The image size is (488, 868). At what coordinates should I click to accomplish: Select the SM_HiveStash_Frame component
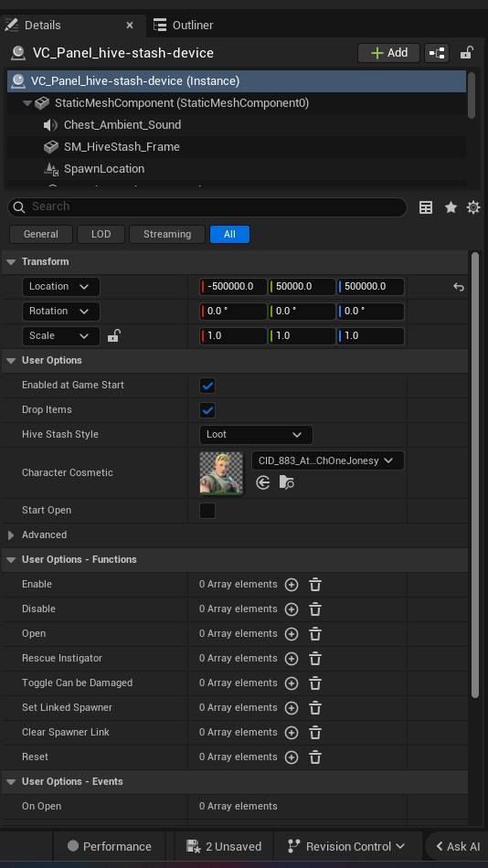122,147
